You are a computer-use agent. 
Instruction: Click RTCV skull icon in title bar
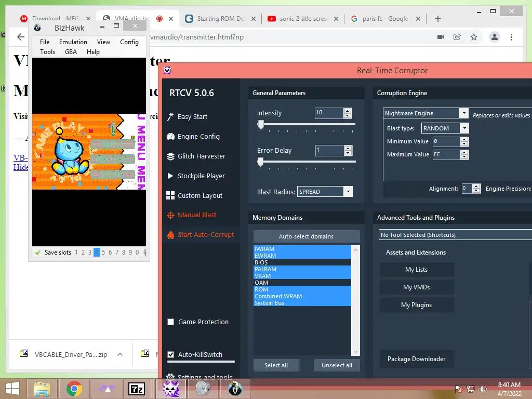(167, 70)
